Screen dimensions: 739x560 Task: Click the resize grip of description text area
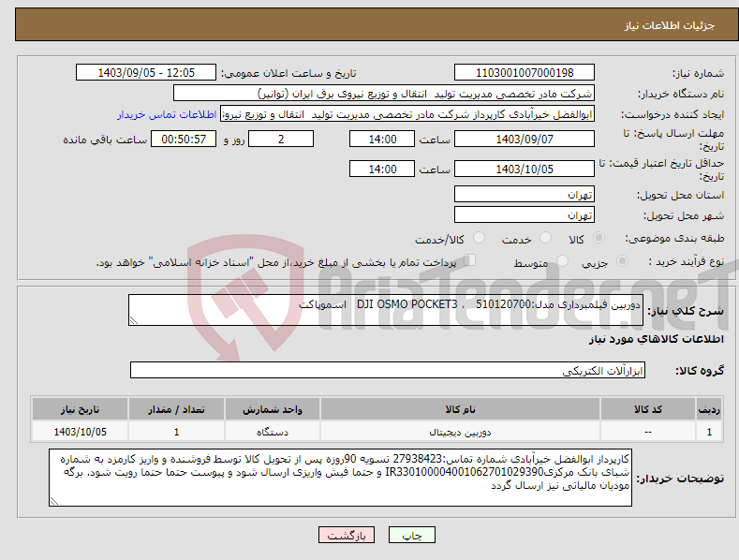tap(134, 320)
